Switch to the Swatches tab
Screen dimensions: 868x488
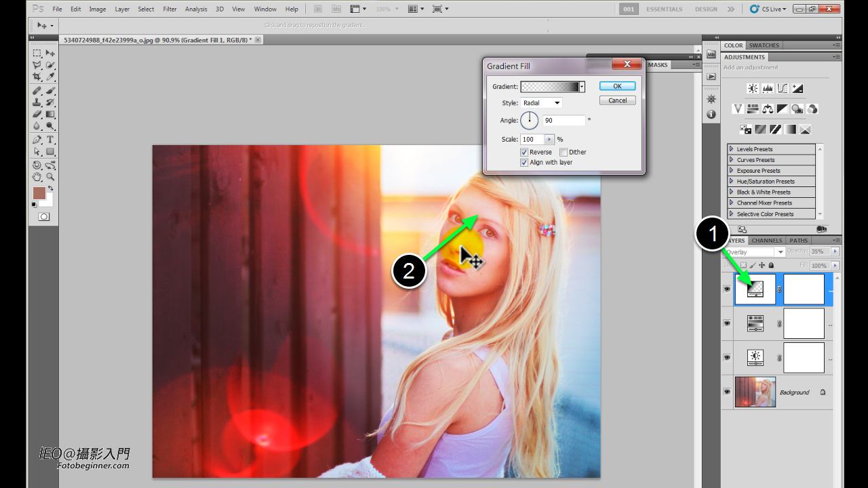tap(764, 45)
